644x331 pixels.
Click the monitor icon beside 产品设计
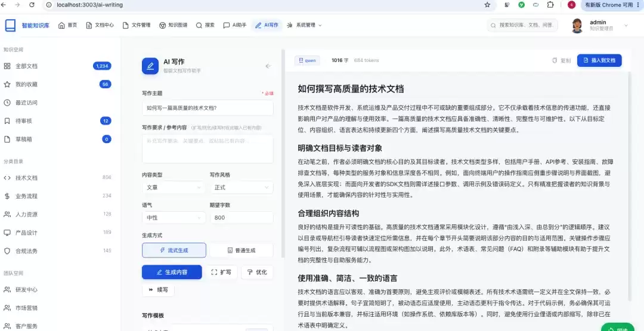point(7,233)
